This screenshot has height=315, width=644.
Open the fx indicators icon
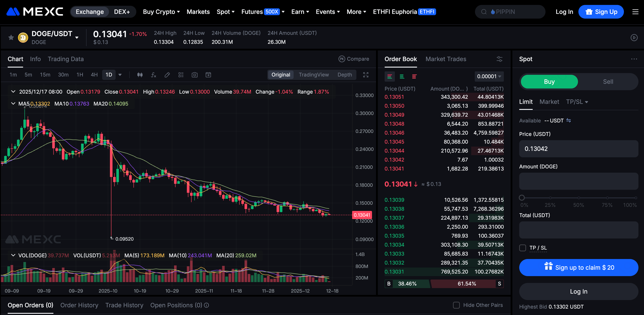click(153, 75)
